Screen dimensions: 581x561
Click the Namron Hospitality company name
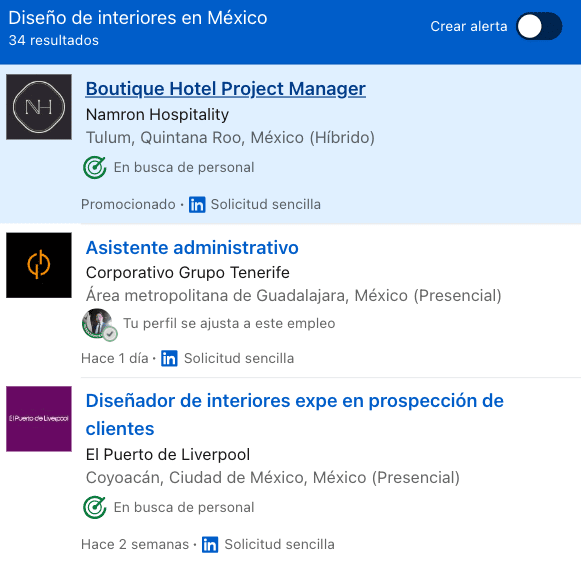(157, 114)
